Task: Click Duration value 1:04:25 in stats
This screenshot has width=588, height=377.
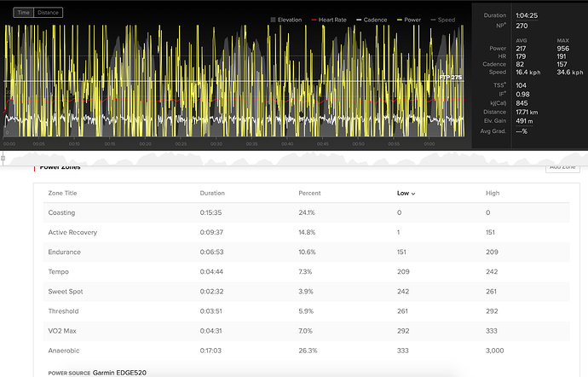Action: [527, 15]
